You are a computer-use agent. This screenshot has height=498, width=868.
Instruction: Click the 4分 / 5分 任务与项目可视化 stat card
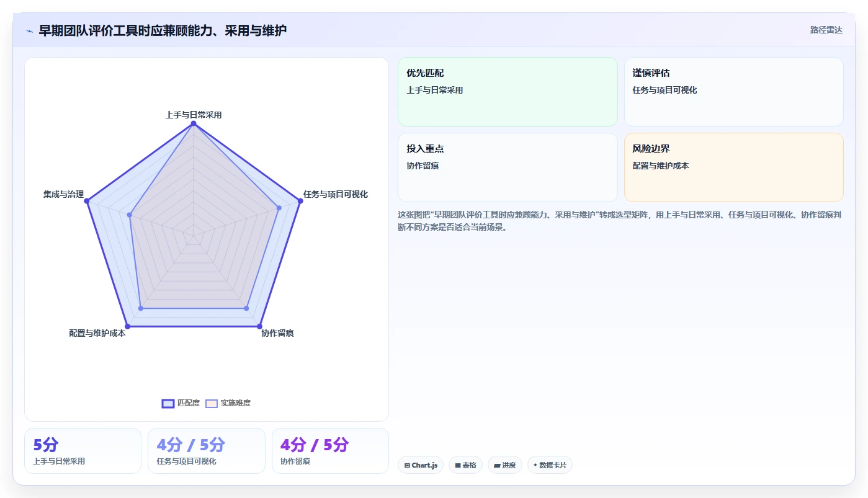click(207, 451)
